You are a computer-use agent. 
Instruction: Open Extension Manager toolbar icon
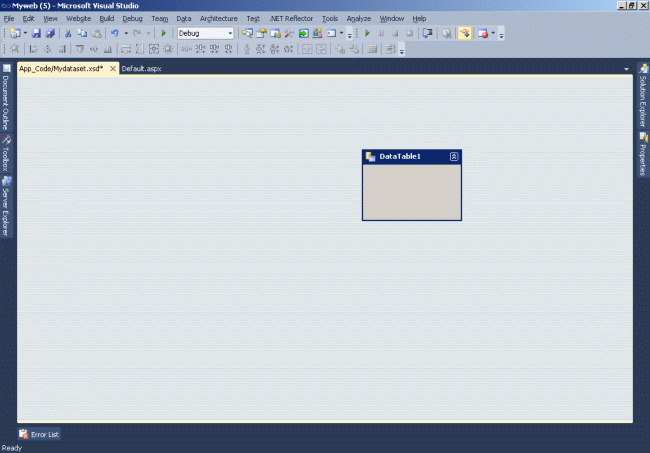point(318,33)
